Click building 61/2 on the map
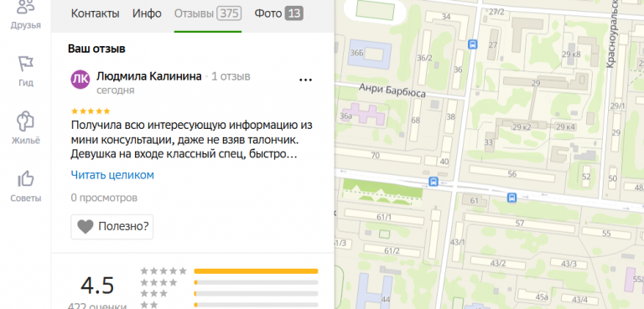This screenshot has height=309, width=644. click(392, 250)
